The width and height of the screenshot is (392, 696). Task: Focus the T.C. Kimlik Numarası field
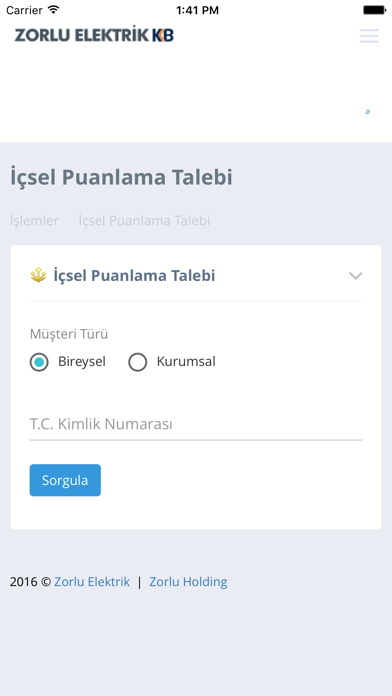tap(196, 424)
